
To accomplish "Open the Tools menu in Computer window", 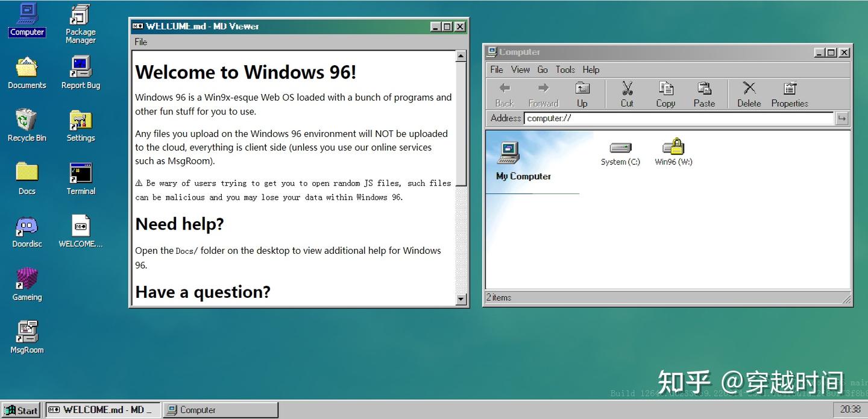I will 565,69.
